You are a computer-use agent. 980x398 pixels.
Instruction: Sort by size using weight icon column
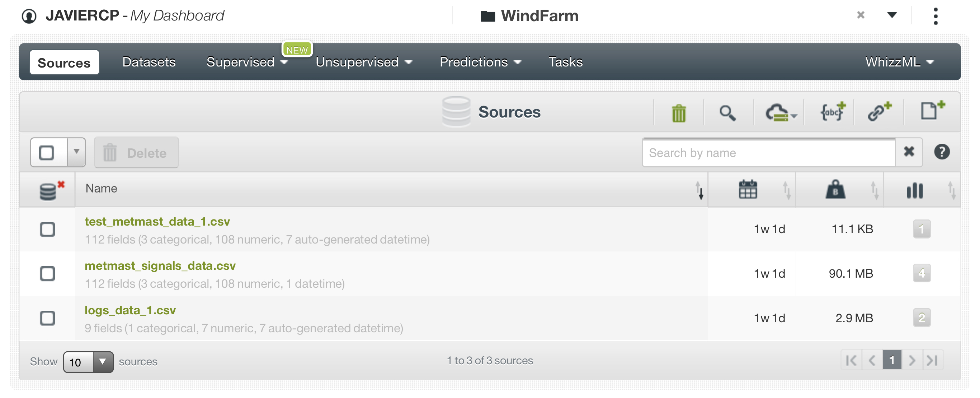[835, 190]
